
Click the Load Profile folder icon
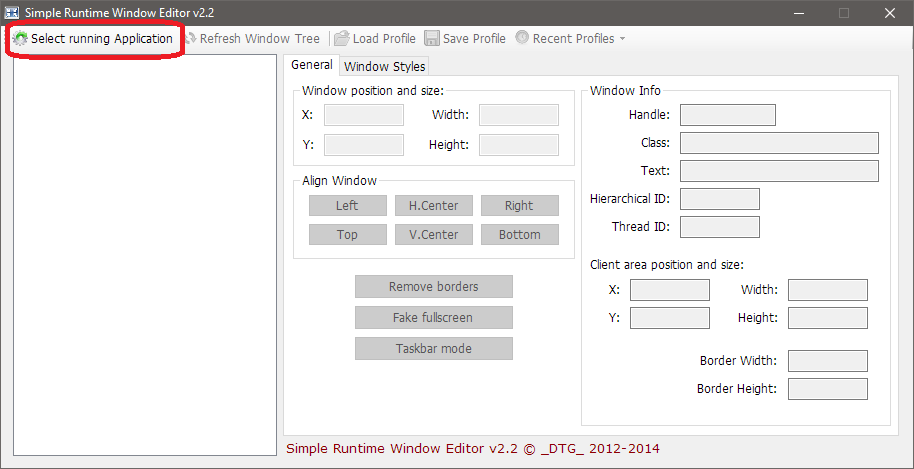tap(341, 39)
